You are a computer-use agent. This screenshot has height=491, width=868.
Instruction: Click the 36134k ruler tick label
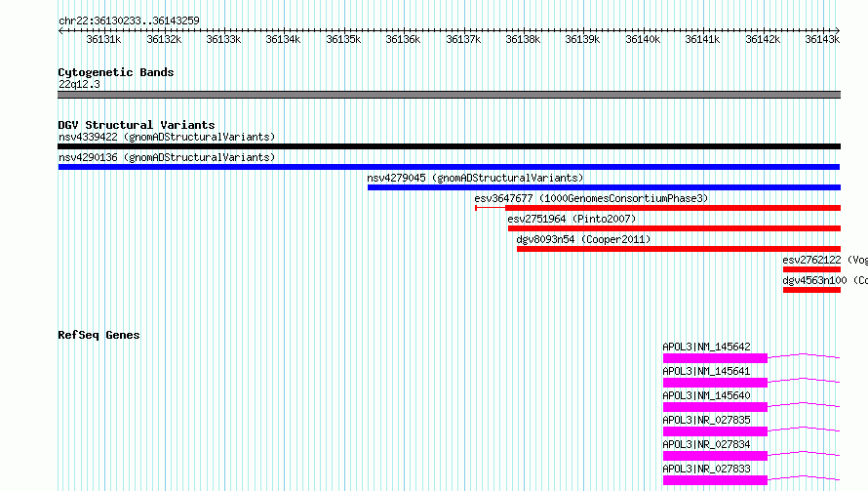(x=283, y=39)
